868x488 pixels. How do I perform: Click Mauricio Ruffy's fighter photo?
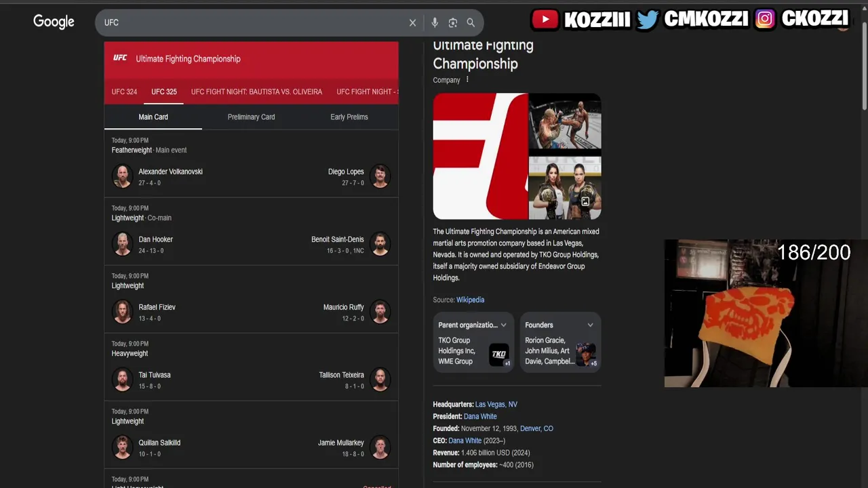click(x=380, y=312)
